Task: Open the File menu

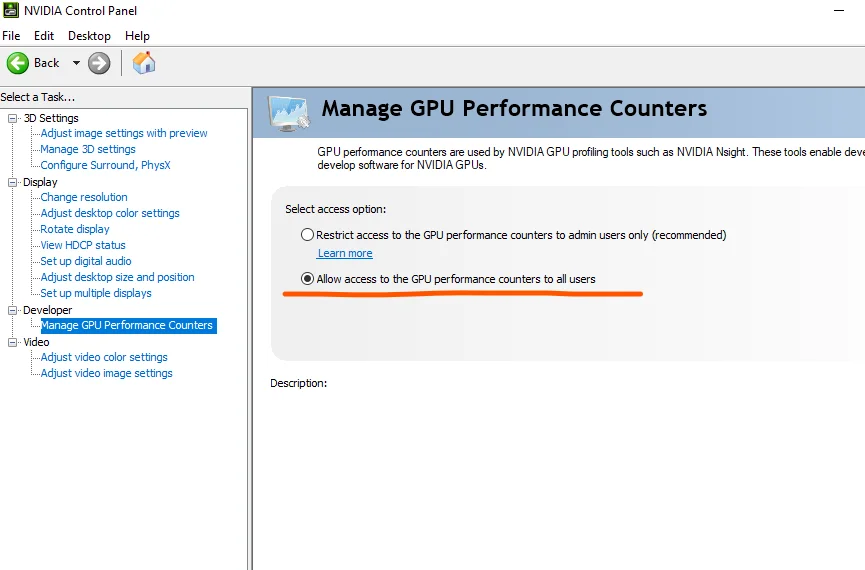Action: [x=11, y=36]
